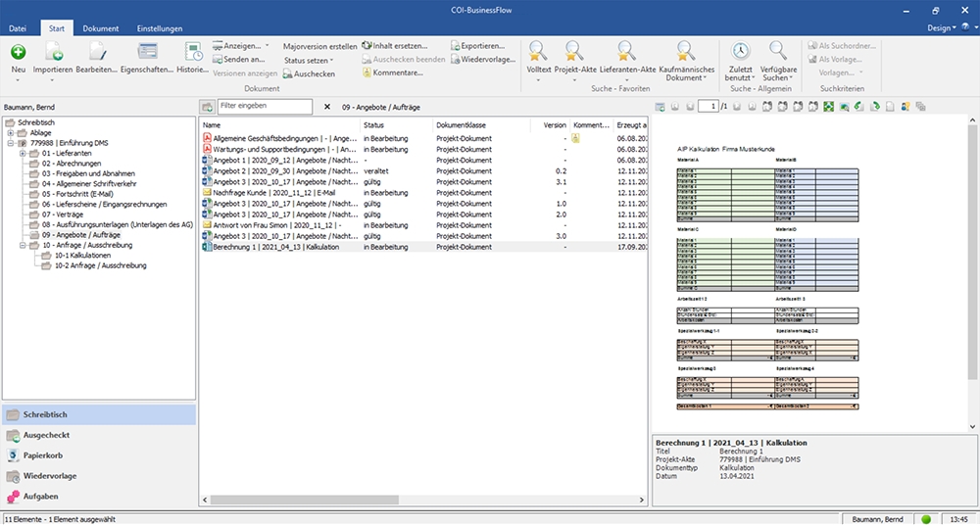Open the Importieren tool
This screenshot has width=980, height=525.
(52, 52)
